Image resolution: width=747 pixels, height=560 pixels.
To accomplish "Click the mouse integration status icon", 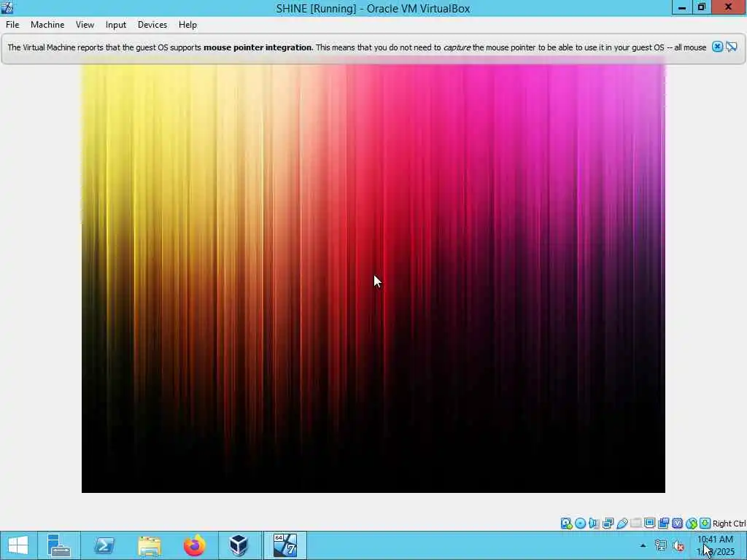I will (692, 524).
